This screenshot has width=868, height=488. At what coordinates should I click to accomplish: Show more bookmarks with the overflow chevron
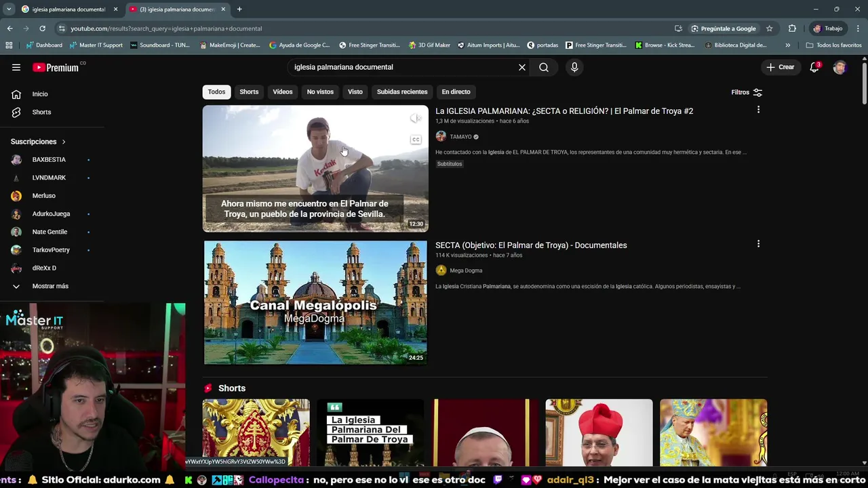(787, 45)
